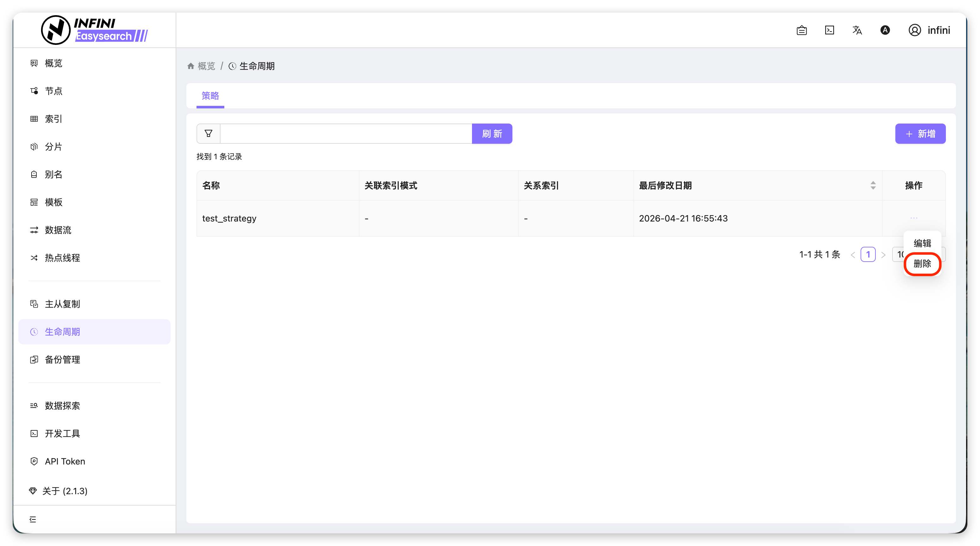This screenshot has height=546, width=980.
Task: Toggle the theme mode icon
Action: [x=885, y=30]
